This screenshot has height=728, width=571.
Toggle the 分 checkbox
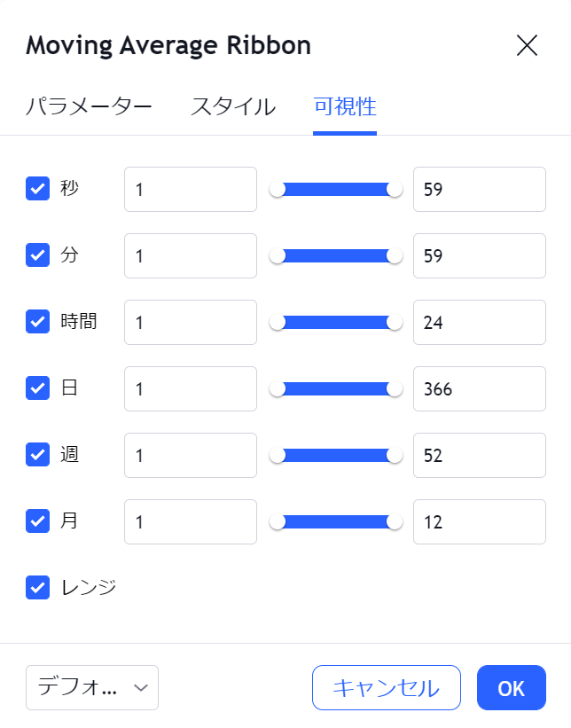tap(38, 255)
